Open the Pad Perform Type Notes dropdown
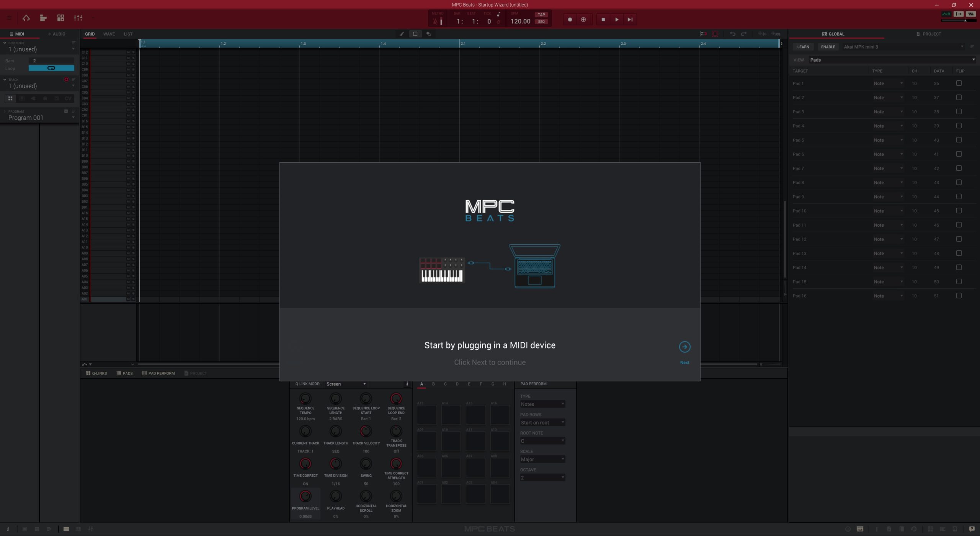Viewport: 980px width, 536px height. tap(542, 404)
